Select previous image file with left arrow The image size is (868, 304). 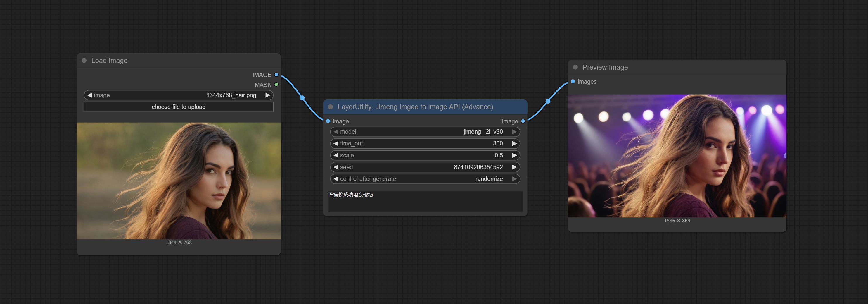click(x=90, y=95)
